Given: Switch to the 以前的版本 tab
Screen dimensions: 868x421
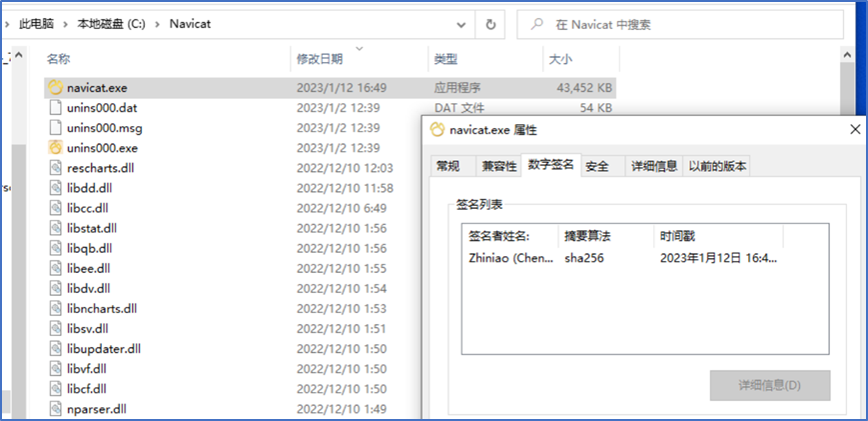Looking at the screenshot, I should (x=717, y=166).
